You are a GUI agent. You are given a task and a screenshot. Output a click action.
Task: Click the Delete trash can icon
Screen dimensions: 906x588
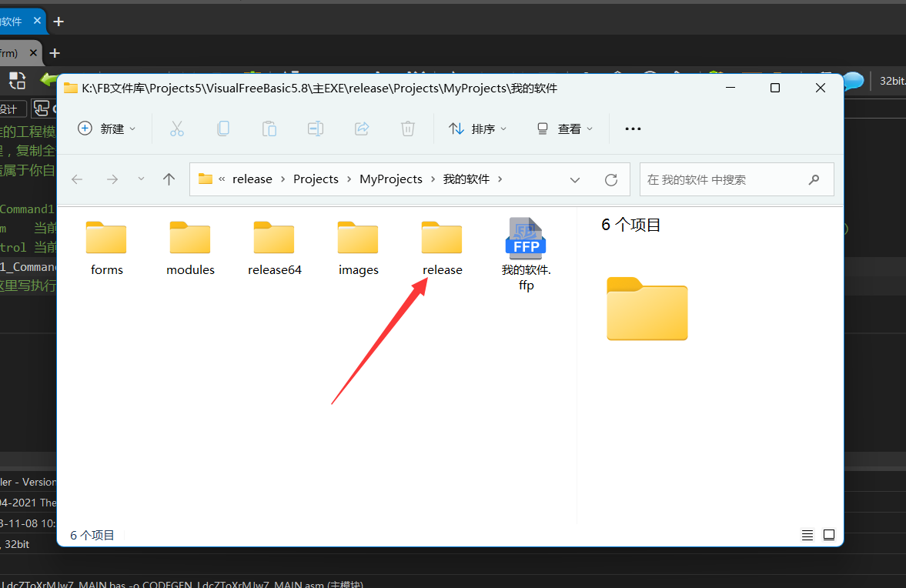[408, 129]
